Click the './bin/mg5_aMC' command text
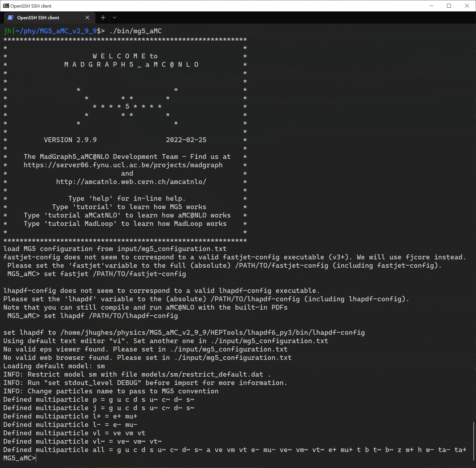This screenshot has height=468, width=476. click(135, 31)
